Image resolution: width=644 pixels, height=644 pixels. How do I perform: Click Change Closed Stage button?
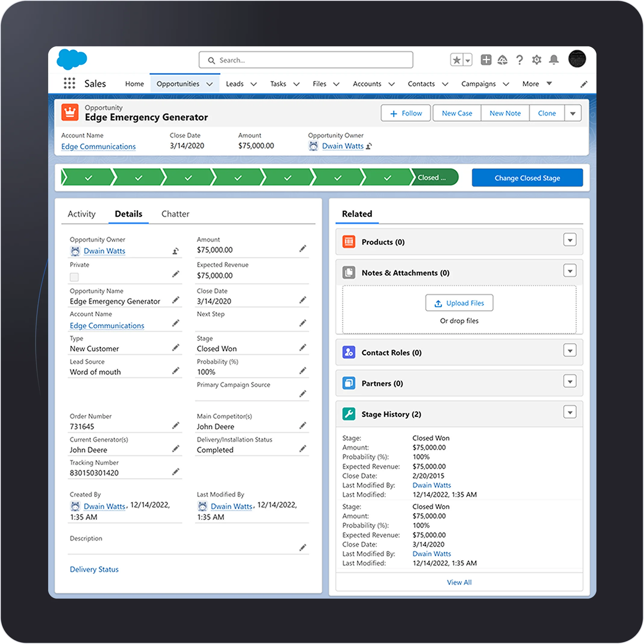coord(527,178)
